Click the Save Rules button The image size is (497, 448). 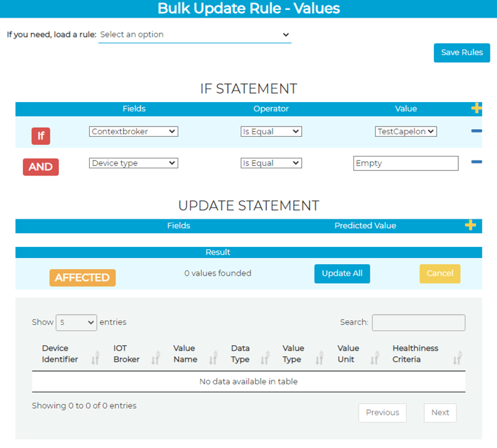click(462, 52)
